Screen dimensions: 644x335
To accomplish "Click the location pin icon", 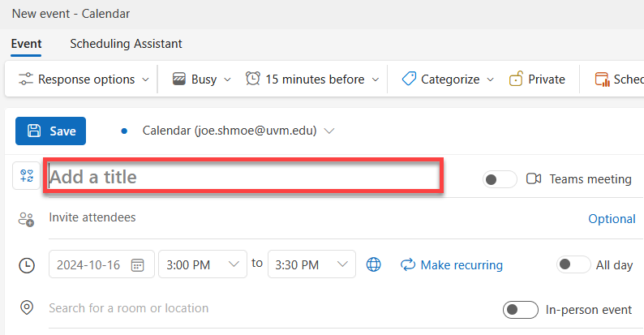I will [27, 307].
